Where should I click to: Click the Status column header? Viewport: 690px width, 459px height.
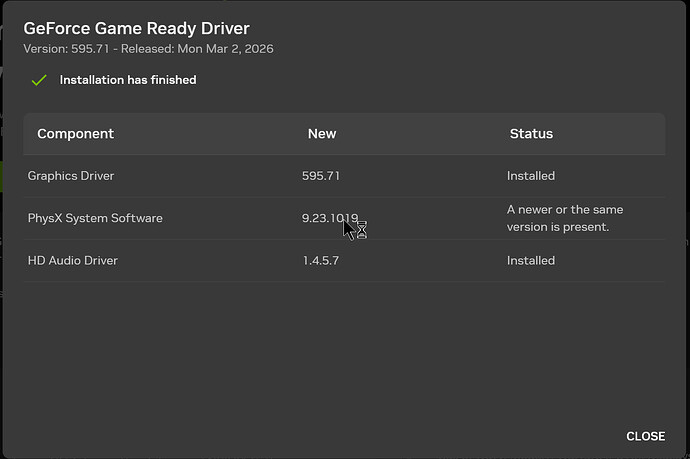[x=531, y=133]
